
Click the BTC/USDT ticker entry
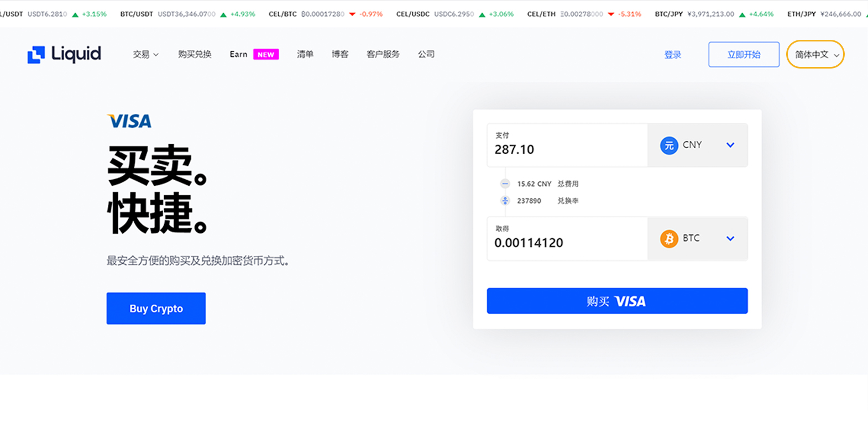coord(187,14)
